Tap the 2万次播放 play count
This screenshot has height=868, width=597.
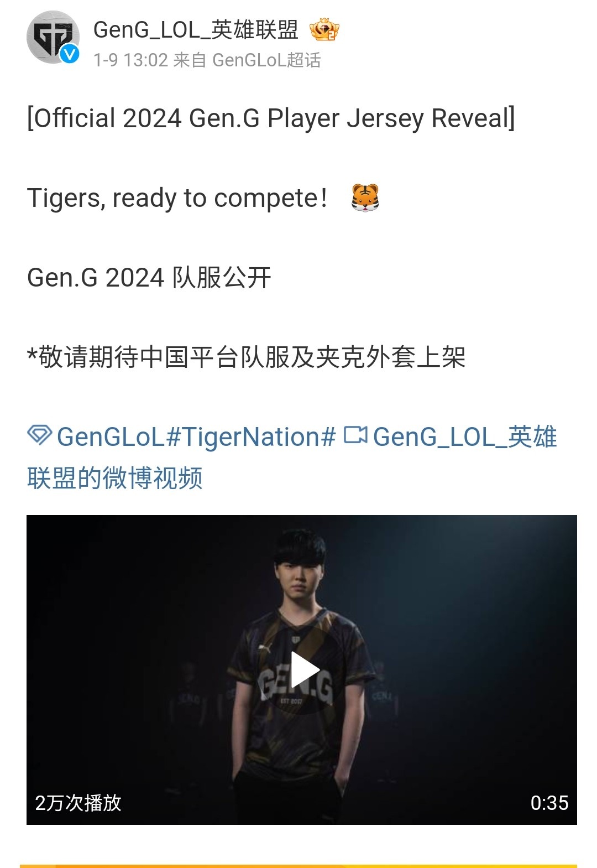tap(78, 803)
